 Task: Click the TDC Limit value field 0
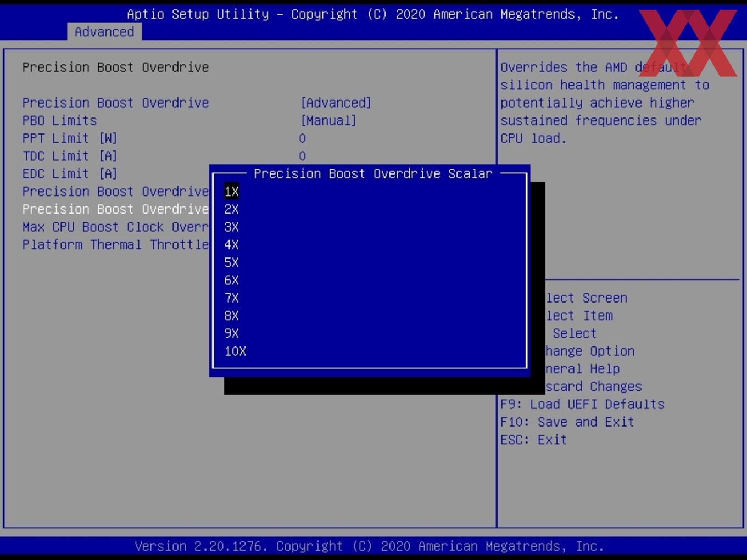(303, 156)
